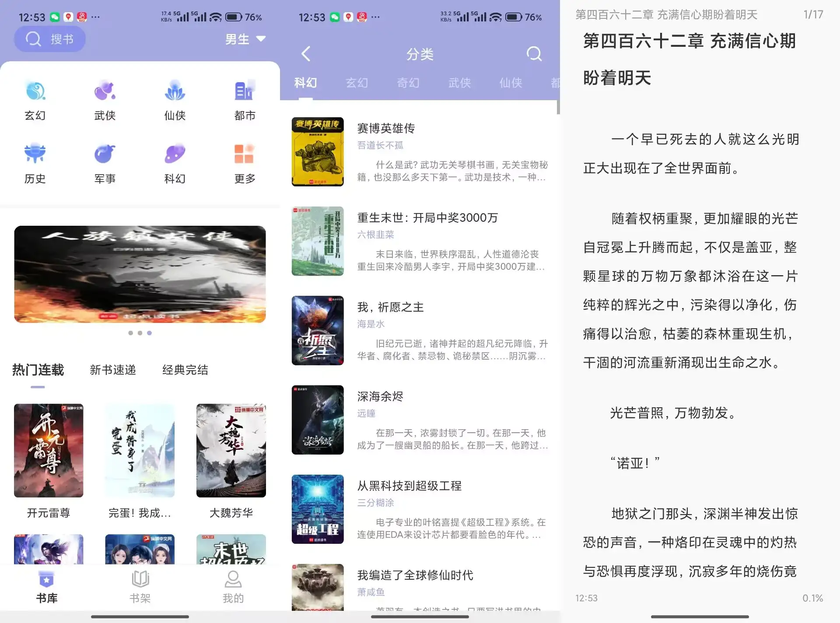Image resolution: width=840 pixels, height=623 pixels.
Task: Select the third carousel dot indicator
Action: pos(149,333)
